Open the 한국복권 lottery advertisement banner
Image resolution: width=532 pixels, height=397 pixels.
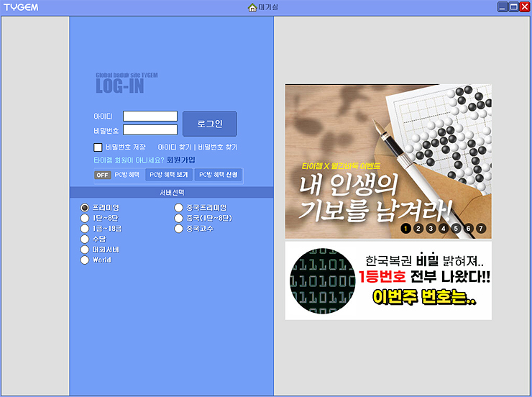click(x=388, y=280)
